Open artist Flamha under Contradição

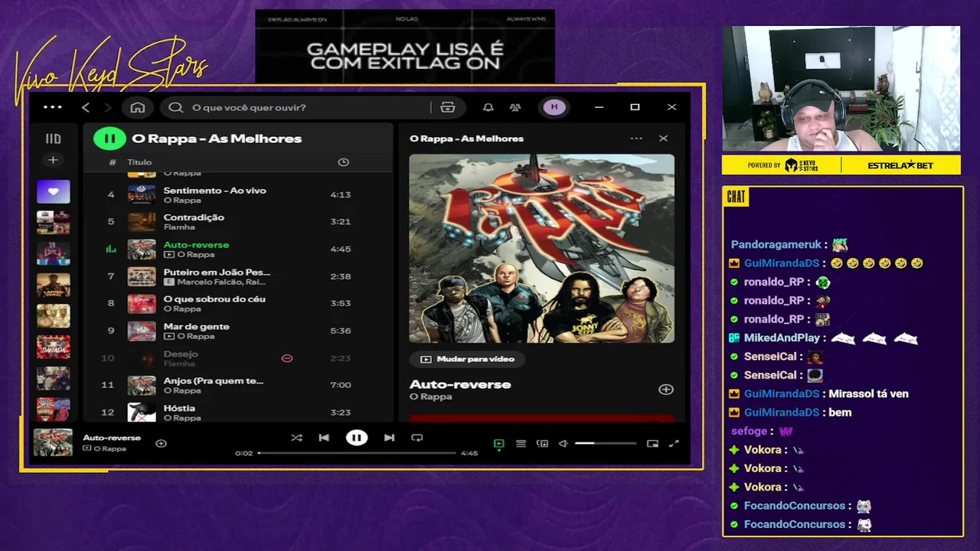[x=179, y=227]
